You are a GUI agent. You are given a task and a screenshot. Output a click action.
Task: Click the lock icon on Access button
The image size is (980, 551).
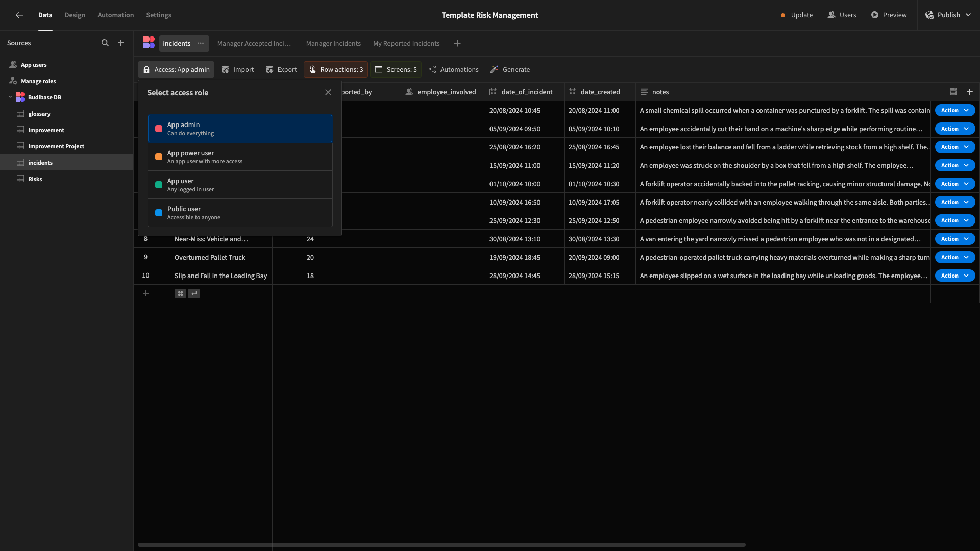pos(146,70)
